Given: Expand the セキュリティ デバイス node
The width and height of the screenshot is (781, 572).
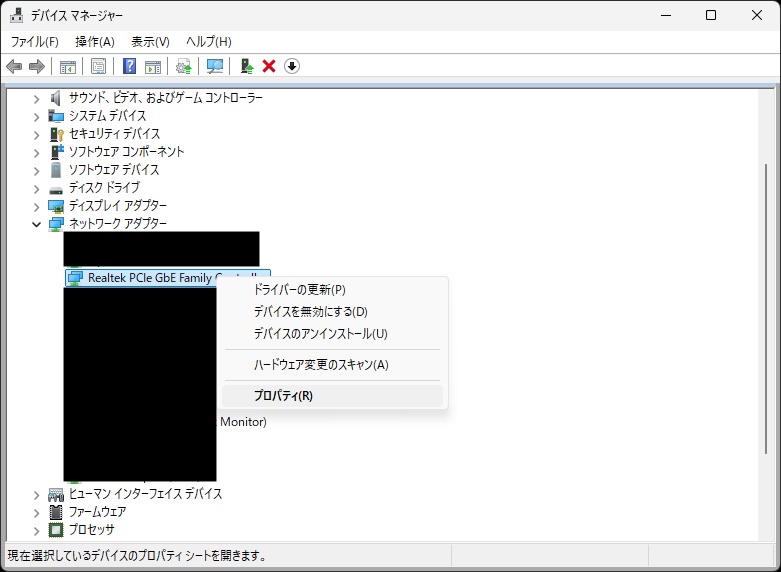Looking at the screenshot, I should (37, 134).
